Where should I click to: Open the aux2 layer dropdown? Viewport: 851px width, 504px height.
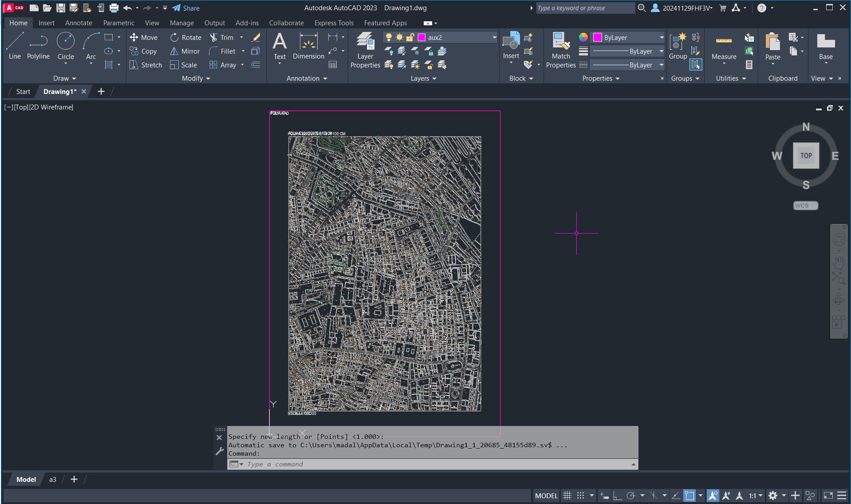(x=494, y=38)
